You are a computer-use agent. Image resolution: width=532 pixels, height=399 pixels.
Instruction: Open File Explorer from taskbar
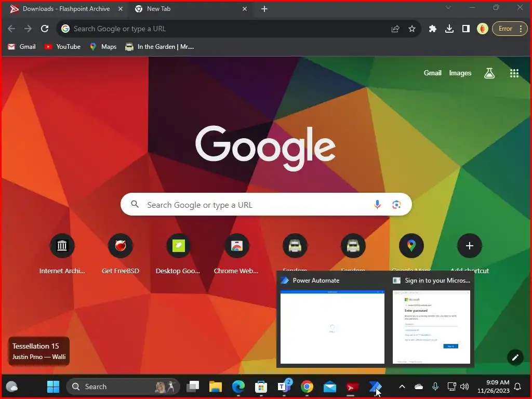(216, 387)
